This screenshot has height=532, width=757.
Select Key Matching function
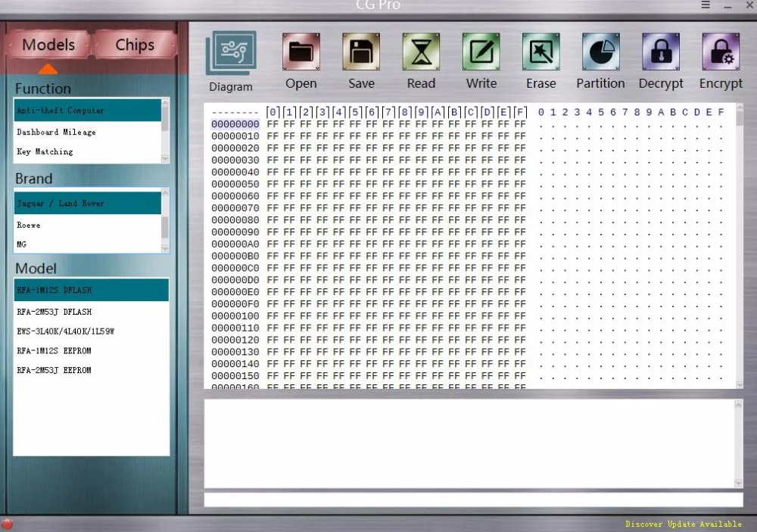click(87, 151)
